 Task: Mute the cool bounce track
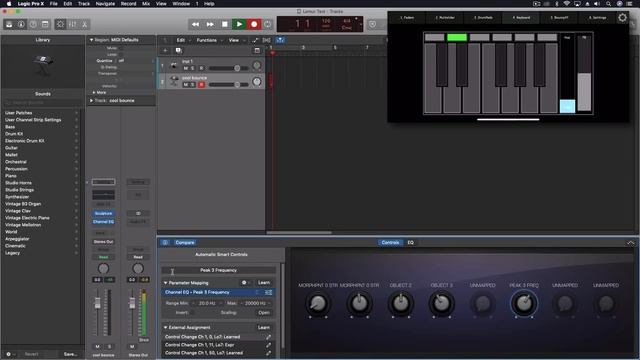[x=186, y=84]
